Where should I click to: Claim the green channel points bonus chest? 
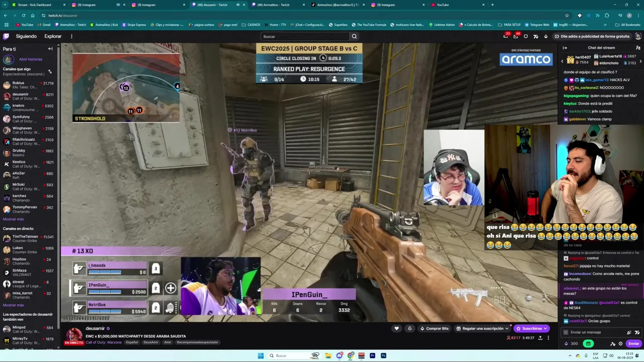(x=588, y=344)
